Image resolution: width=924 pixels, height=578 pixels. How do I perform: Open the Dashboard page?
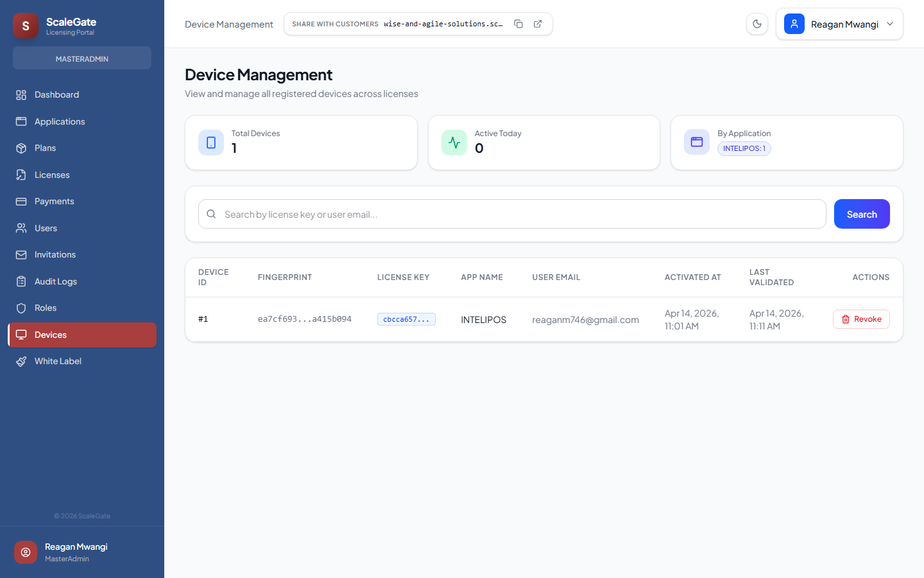pos(55,94)
